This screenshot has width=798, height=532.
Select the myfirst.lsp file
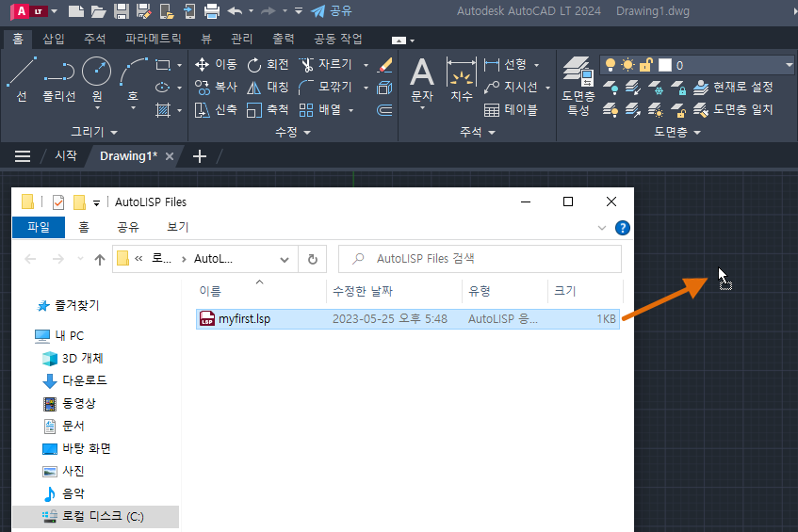(408, 319)
